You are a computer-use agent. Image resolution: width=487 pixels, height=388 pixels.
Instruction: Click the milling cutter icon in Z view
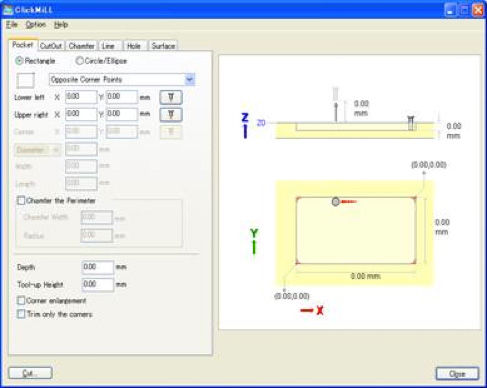[411, 123]
